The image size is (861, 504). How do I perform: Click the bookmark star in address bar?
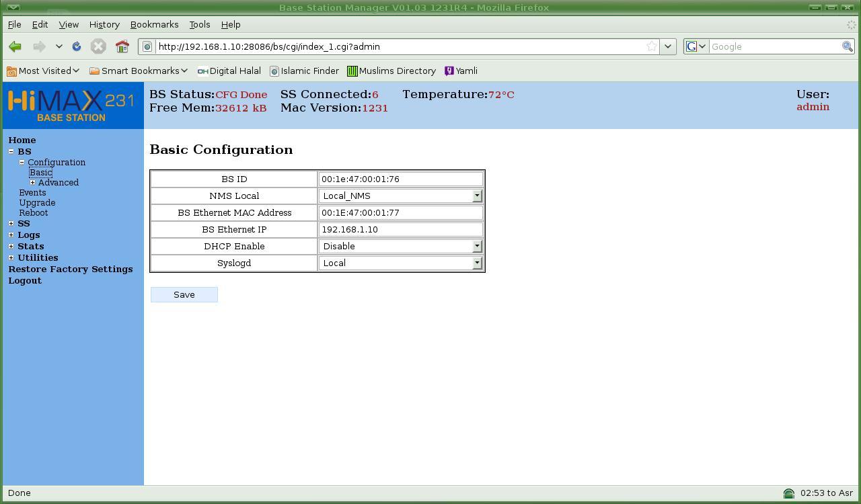651,46
